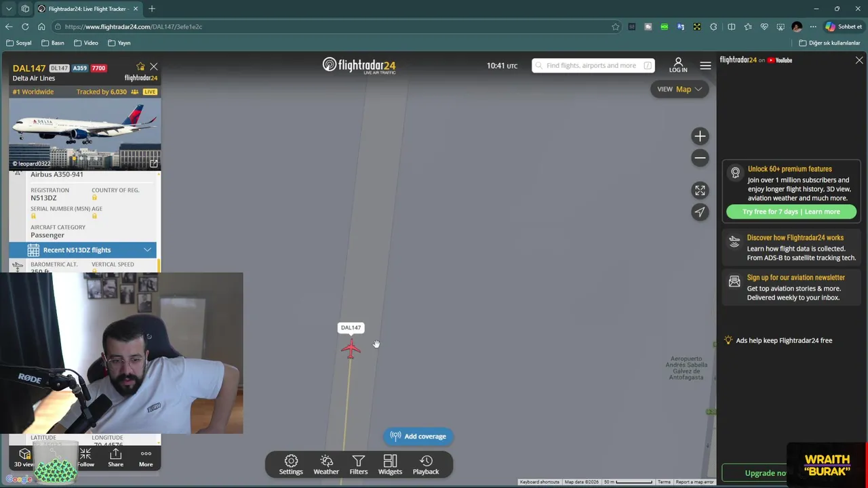Open browser Extensions puzzle icon
Viewport: 868px width, 488px height.
[x=713, y=26]
